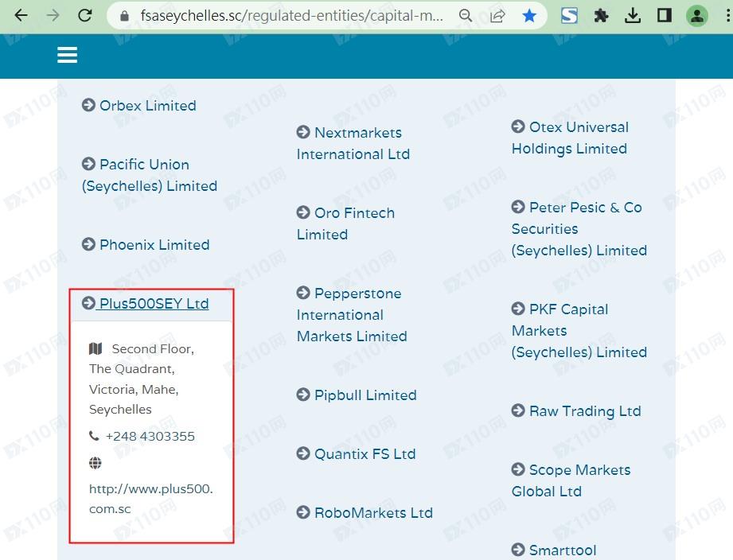Go forward in browser history
This screenshot has width=733, height=560.
point(53,16)
